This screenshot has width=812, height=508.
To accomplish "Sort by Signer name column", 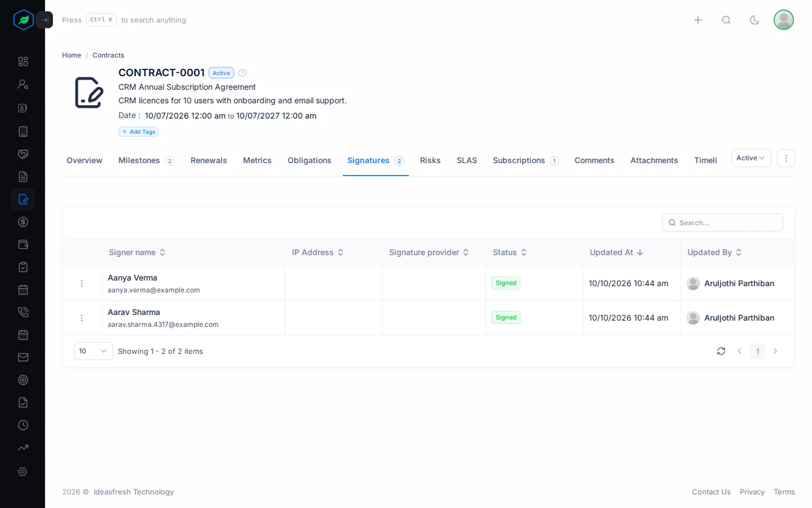I will [137, 252].
